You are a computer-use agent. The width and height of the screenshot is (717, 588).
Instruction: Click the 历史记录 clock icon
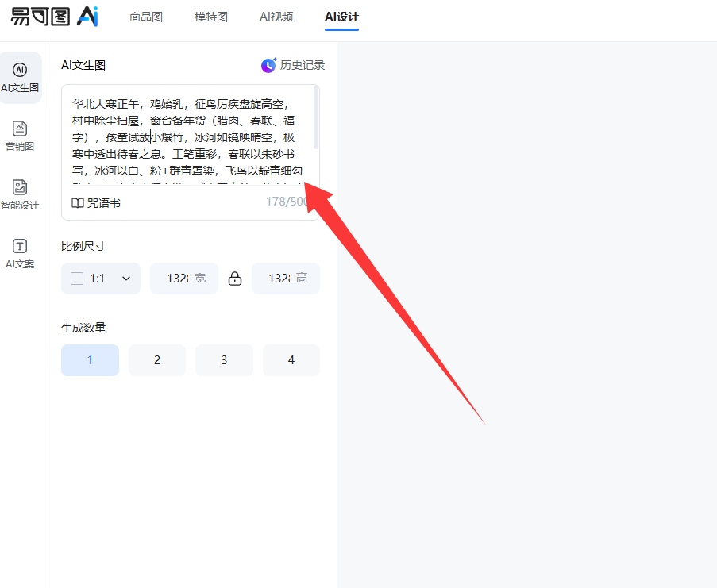(269, 66)
